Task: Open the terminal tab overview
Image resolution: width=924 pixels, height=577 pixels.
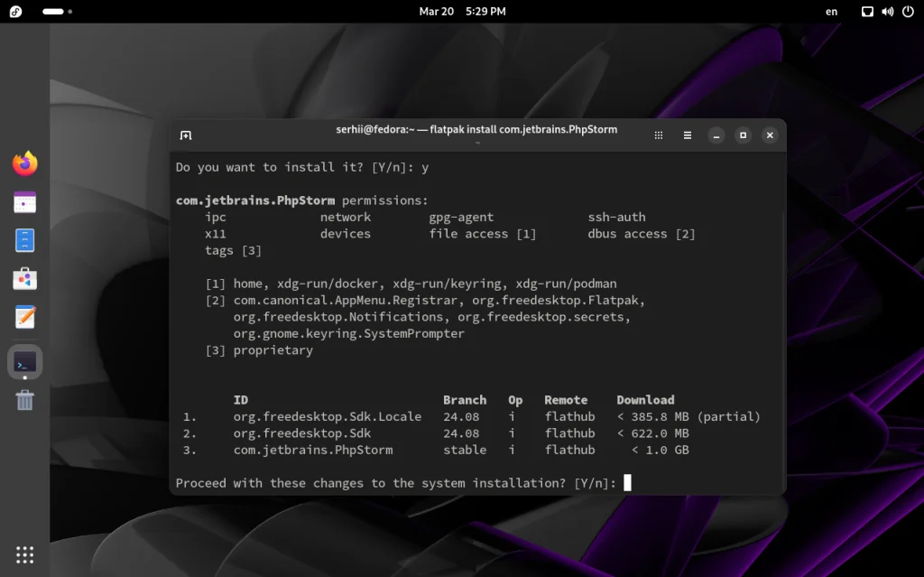Action: point(659,135)
